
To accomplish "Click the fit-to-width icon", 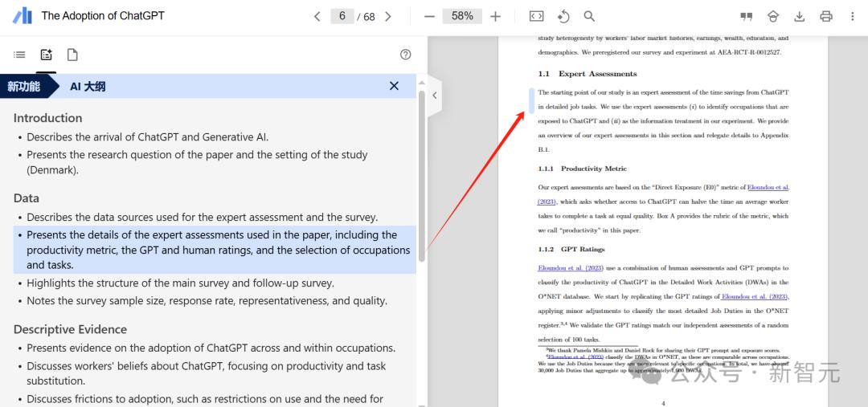I will pos(537,16).
